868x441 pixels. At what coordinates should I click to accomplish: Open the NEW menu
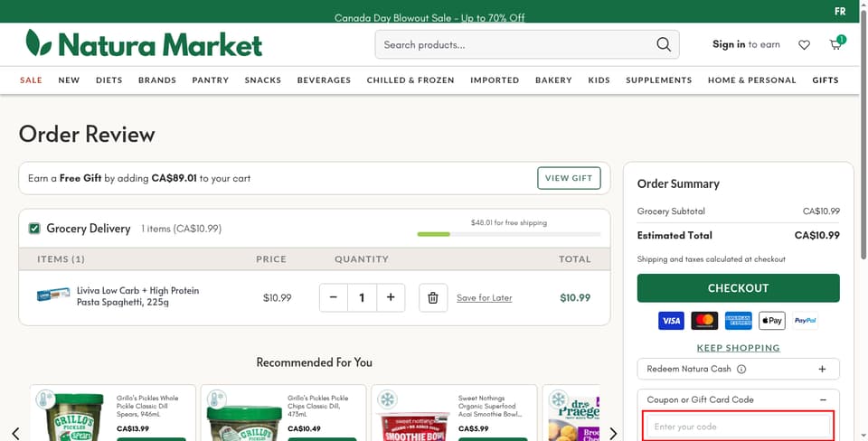point(70,80)
